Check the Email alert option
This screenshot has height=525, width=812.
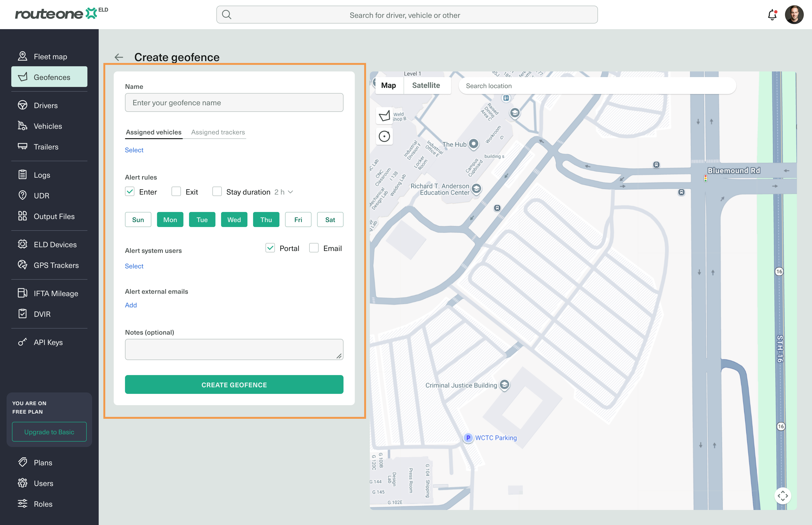[314, 248]
